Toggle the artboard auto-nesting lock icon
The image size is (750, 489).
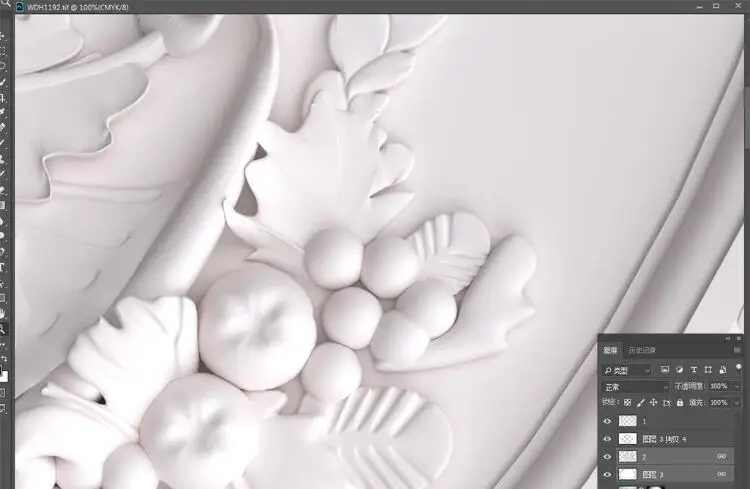coord(667,403)
